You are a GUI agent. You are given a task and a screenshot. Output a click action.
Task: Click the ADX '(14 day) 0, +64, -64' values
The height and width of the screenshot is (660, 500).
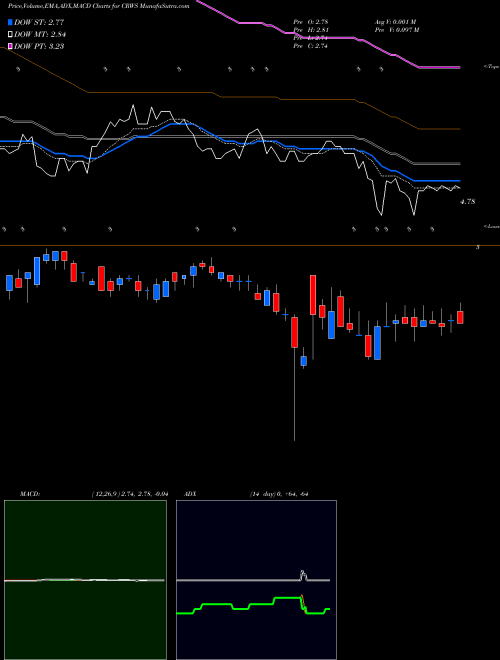point(278,494)
